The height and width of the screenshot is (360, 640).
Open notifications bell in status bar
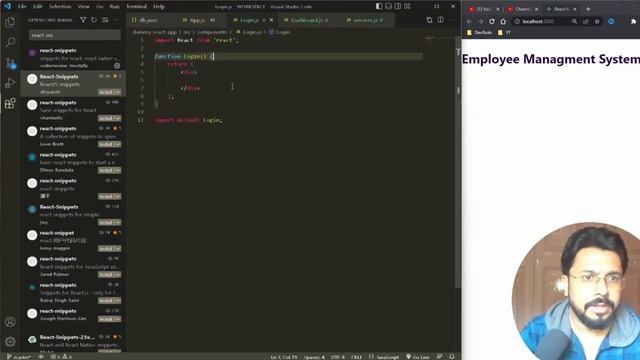point(452,356)
